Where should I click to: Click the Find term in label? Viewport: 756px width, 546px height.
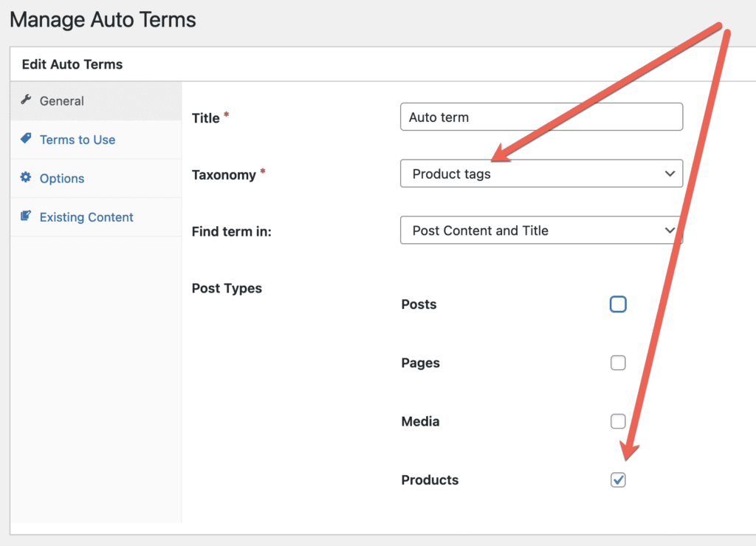231,231
